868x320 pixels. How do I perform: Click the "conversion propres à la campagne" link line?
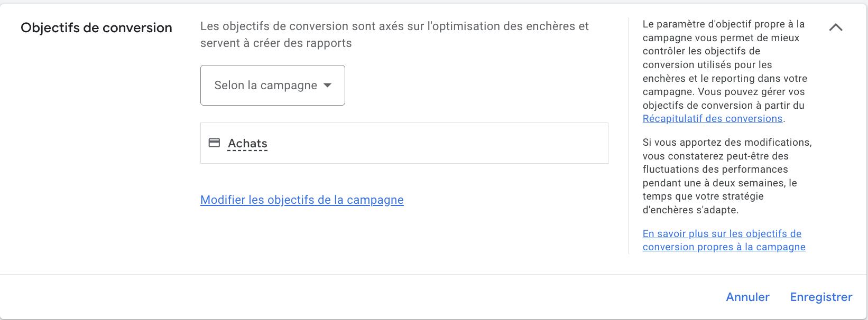point(724,247)
